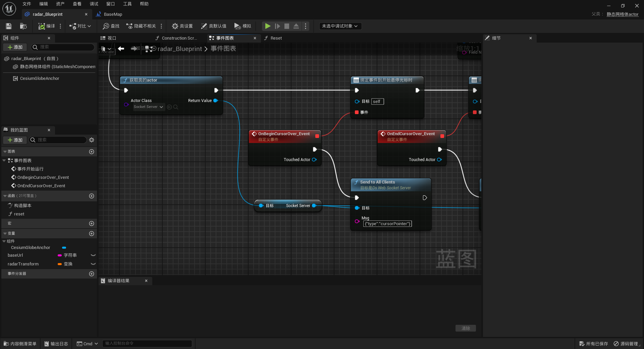Viewport: 644px width, 349px height.
Task: Open the debug object dropdown
Action: coord(340,26)
